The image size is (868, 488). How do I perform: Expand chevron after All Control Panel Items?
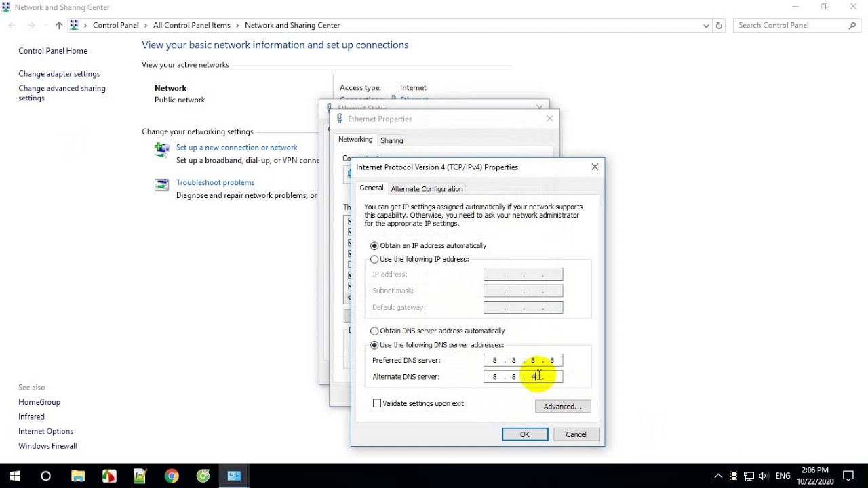pos(238,26)
